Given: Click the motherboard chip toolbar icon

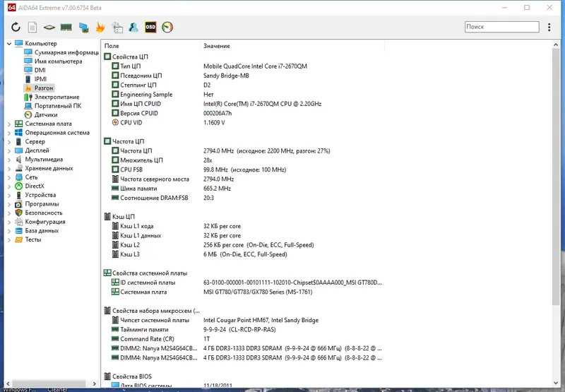Looking at the screenshot, I should [x=49, y=28].
